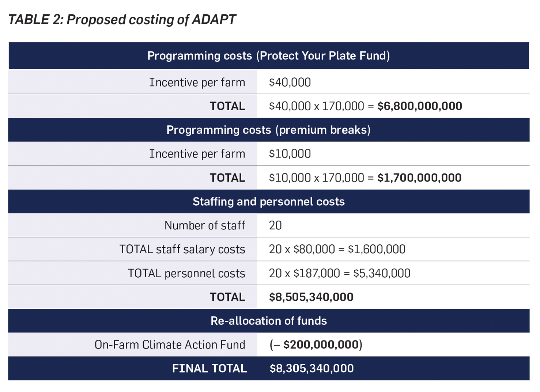Select the $10,000 incentive value
This screenshot has width=540, height=392.
290,153
